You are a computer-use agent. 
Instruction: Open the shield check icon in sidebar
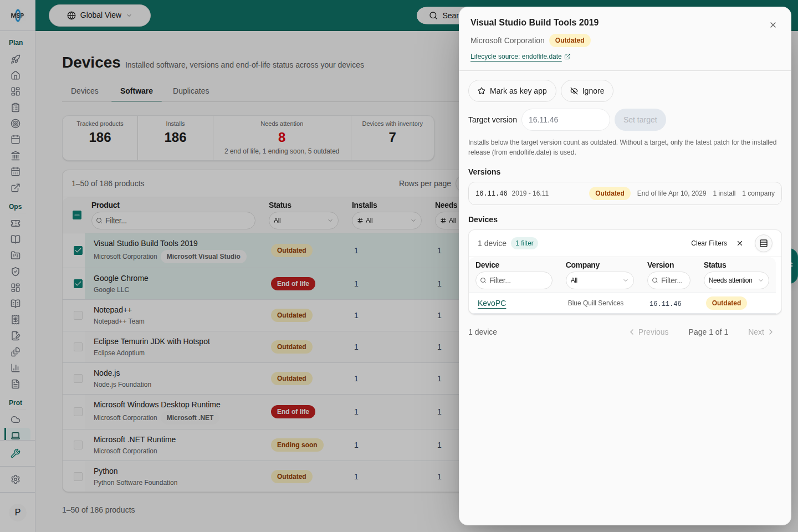(16, 272)
